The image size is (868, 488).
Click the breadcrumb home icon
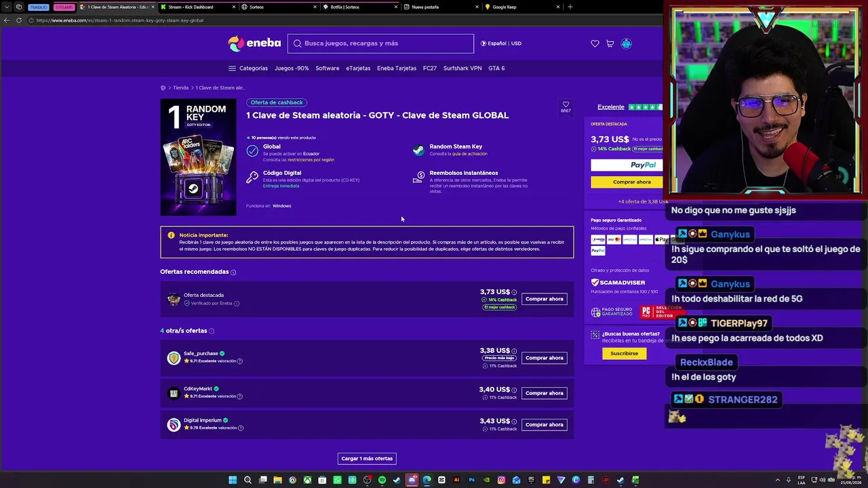(x=163, y=87)
